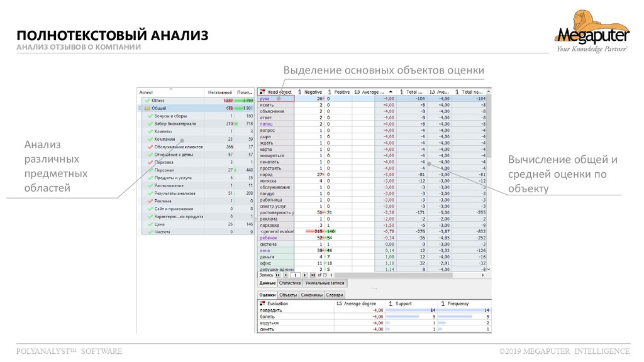Click the down arrow of the table's vertical scrollbar
Image resolution: width=644 pixels, height=362 pixels.
489,269
